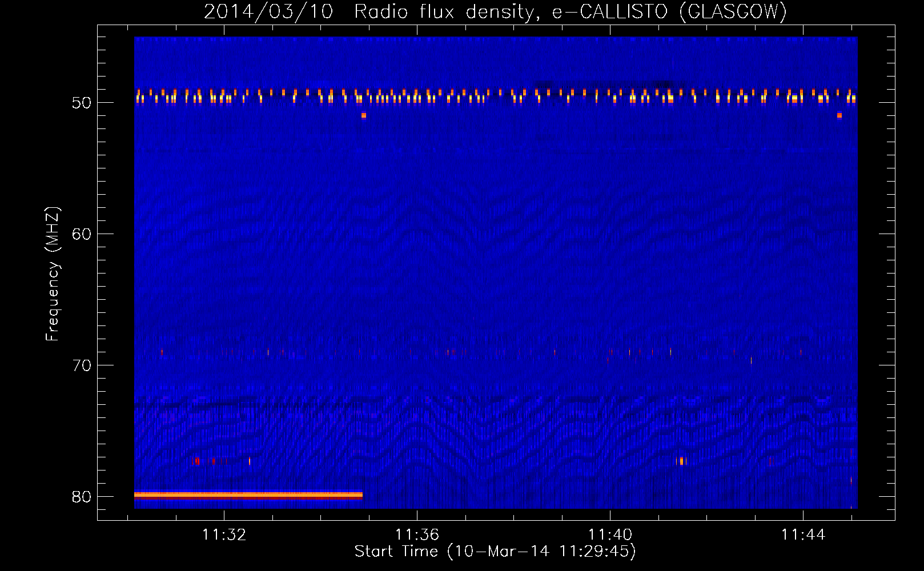This screenshot has width=924, height=571.
Task: Click the '11:40' time tick label
Action: coord(610,534)
